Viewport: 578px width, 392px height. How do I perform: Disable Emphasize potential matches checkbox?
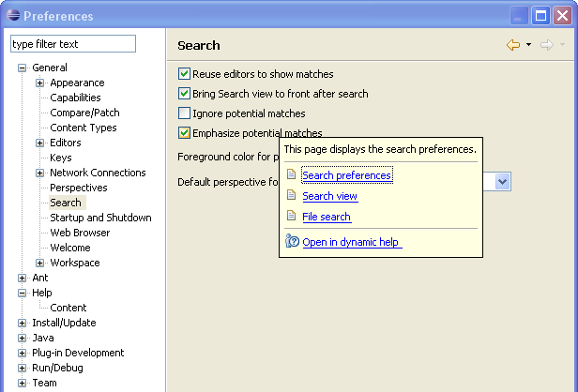[184, 132]
